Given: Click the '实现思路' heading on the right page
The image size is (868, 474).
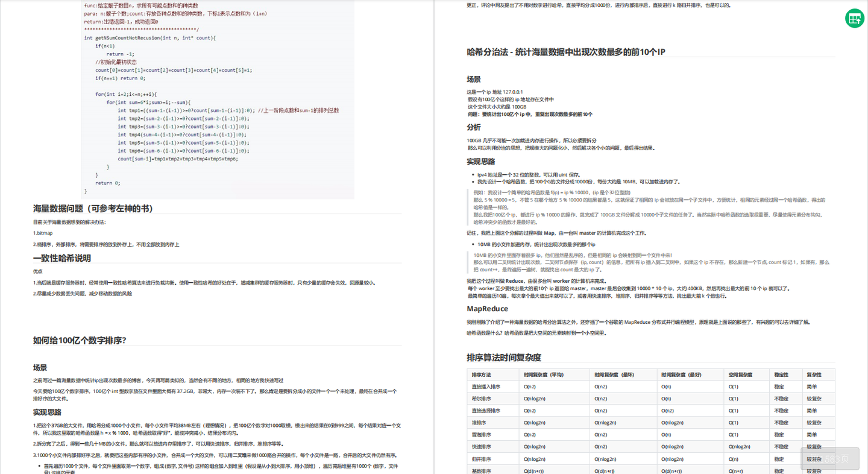Looking at the screenshot, I should pyautogui.click(x=481, y=161).
